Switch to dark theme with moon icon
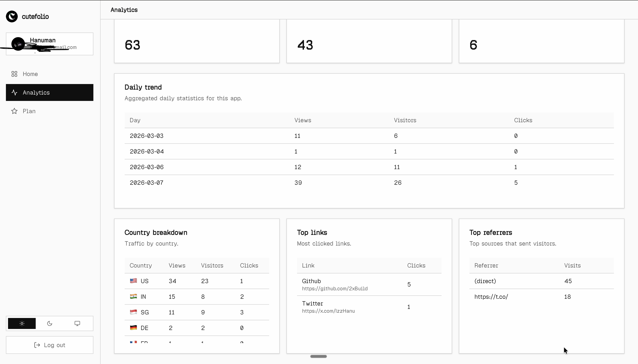Screen dimensions: 638x364 pyautogui.click(x=49, y=323)
